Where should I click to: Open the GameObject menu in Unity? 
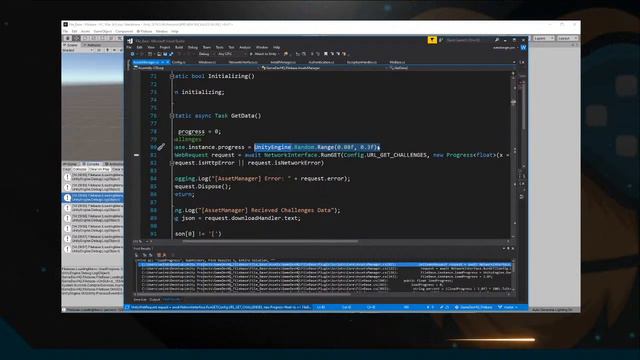[x=102, y=31]
